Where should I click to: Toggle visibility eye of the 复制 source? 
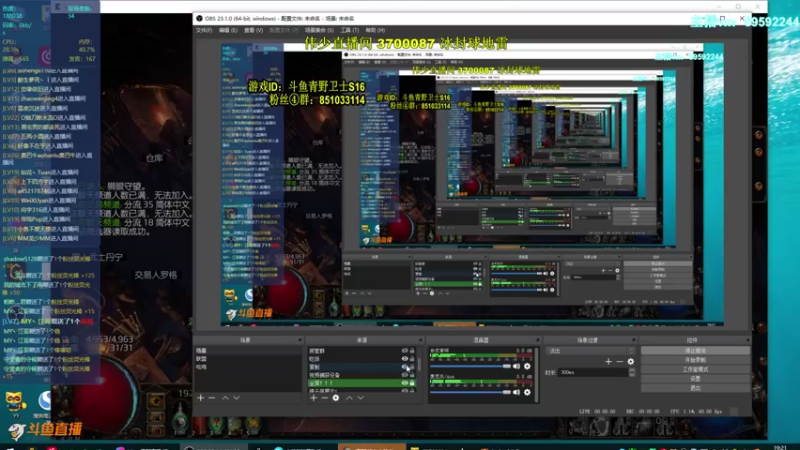[405, 367]
